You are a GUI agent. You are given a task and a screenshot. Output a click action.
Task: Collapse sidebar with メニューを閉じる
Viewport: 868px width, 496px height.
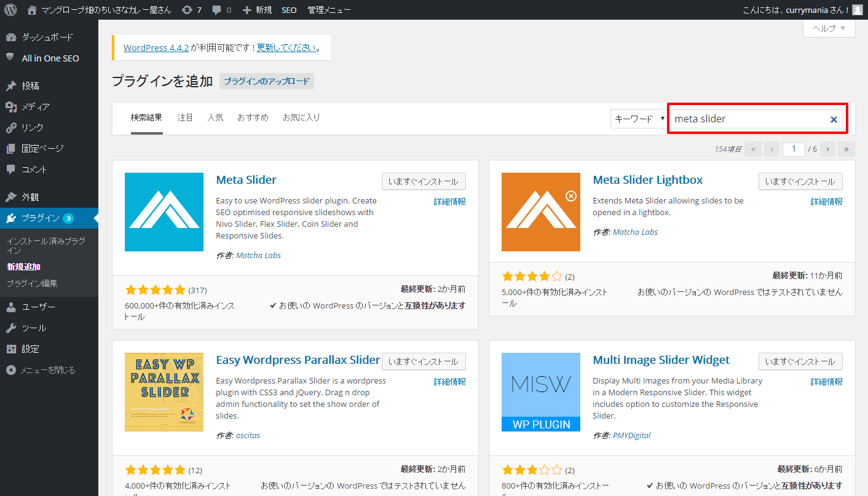pos(49,370)
